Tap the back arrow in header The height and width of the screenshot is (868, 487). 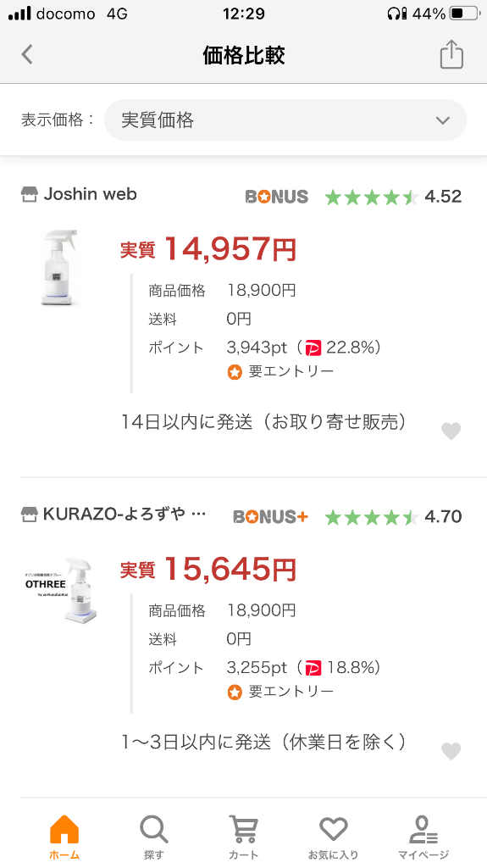tap(27, 55)
